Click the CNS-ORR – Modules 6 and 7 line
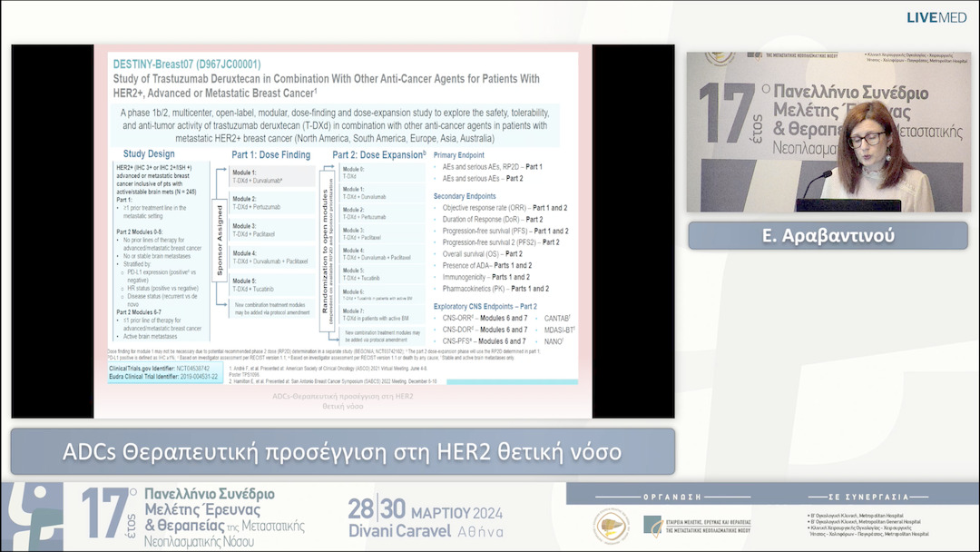Viewport: 980px width, 552px height. click(x=485, y=318)
